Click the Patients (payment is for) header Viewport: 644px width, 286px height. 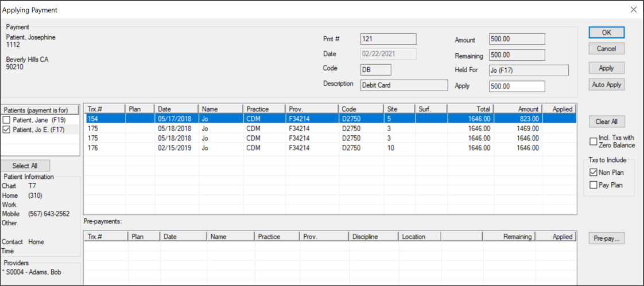pos(40,110)
